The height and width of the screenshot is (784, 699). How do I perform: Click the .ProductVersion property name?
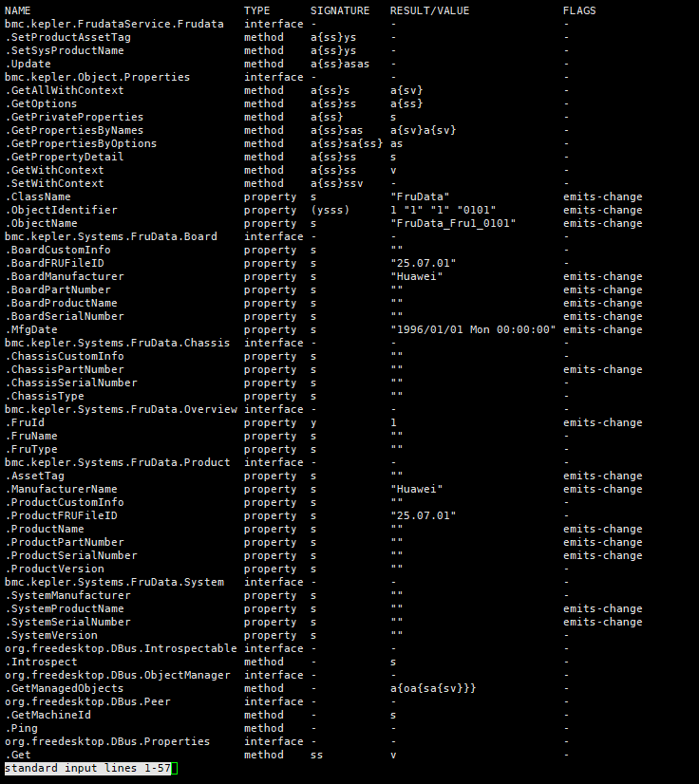click(x=54, y=569)
